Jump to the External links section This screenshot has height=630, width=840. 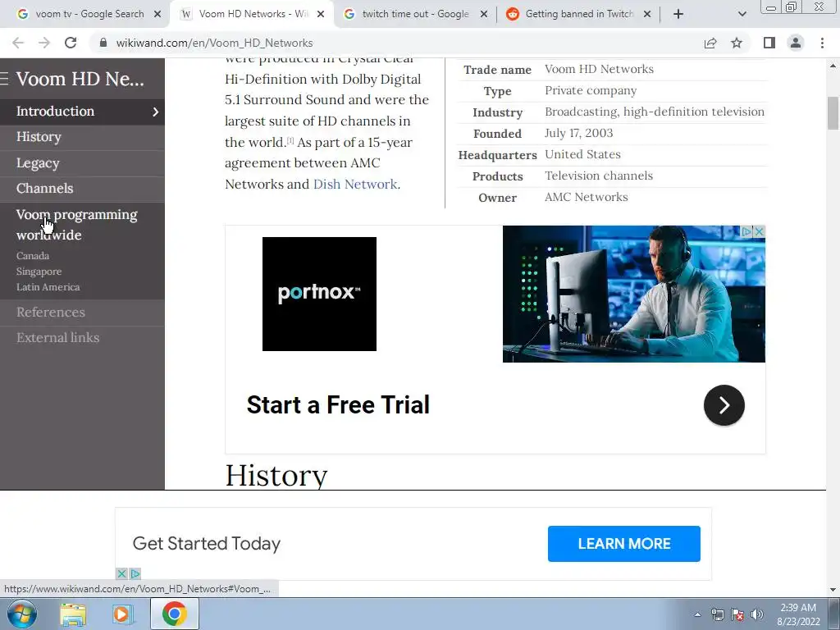(x=58, y=337)
